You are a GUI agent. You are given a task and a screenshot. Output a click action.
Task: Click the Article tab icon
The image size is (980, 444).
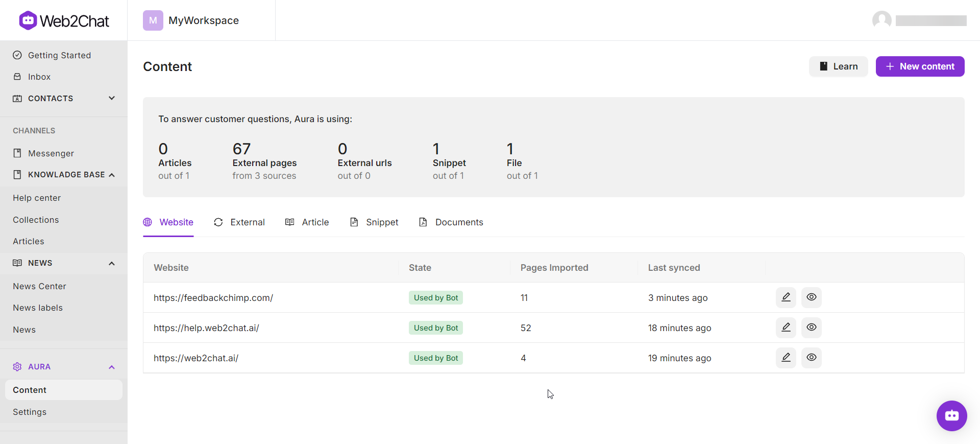coord(290,222)
